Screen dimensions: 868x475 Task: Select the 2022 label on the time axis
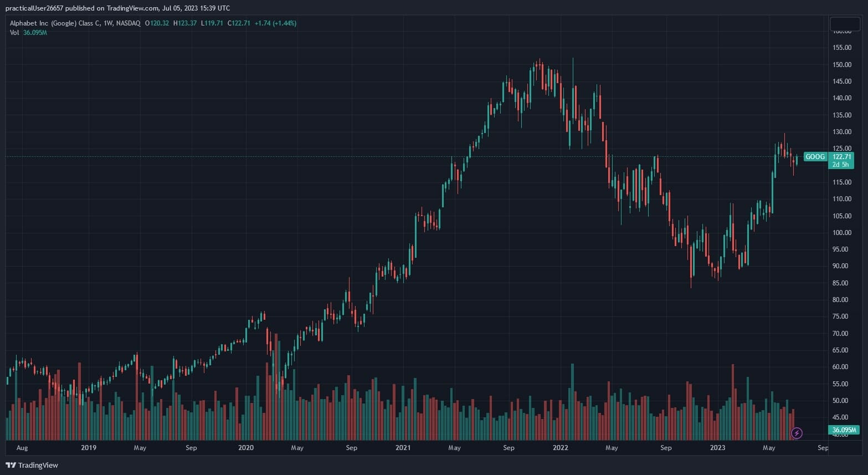[x=560, y=448]
